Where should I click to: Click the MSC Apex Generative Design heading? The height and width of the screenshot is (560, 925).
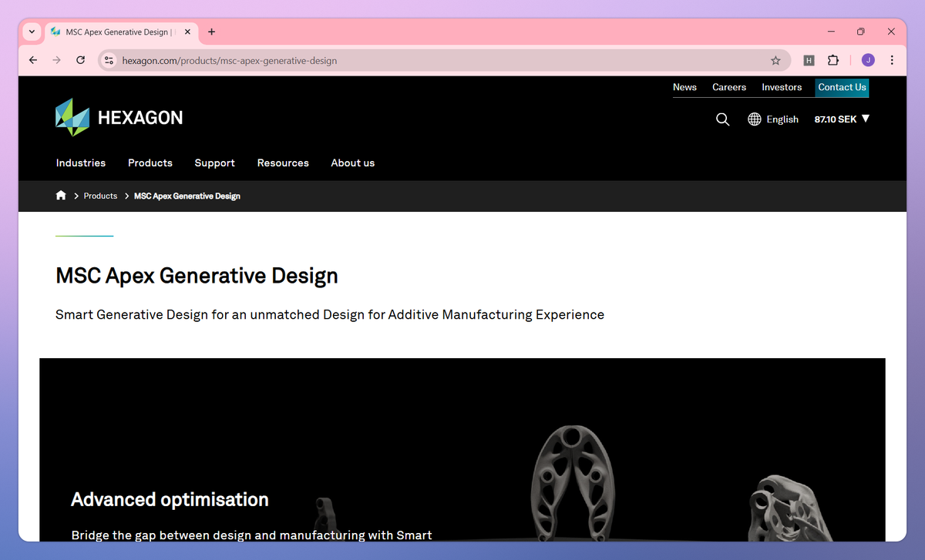coord(197,276)
